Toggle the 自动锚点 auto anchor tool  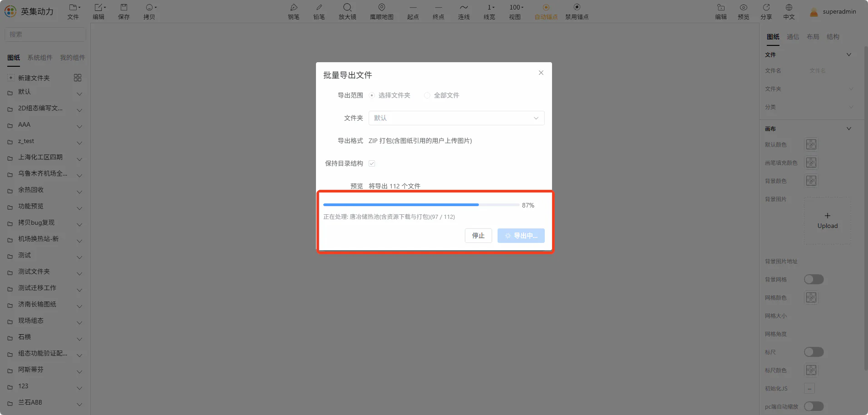[546, 12]
